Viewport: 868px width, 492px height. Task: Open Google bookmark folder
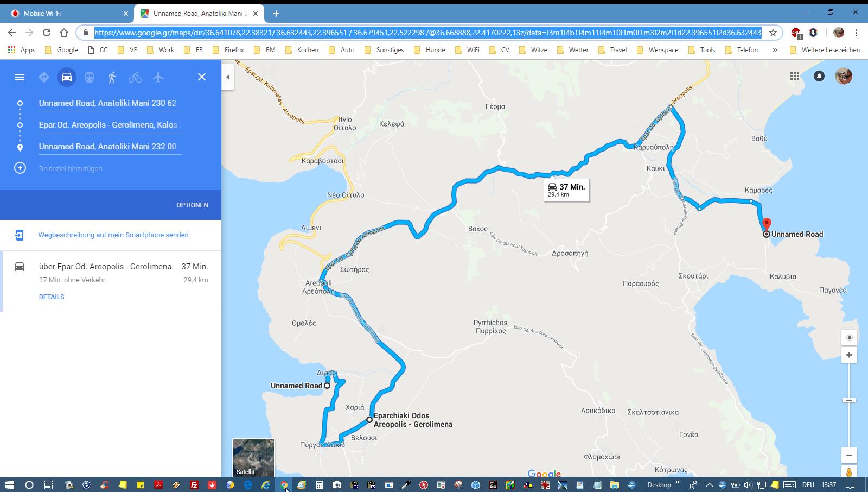point(61,49)
